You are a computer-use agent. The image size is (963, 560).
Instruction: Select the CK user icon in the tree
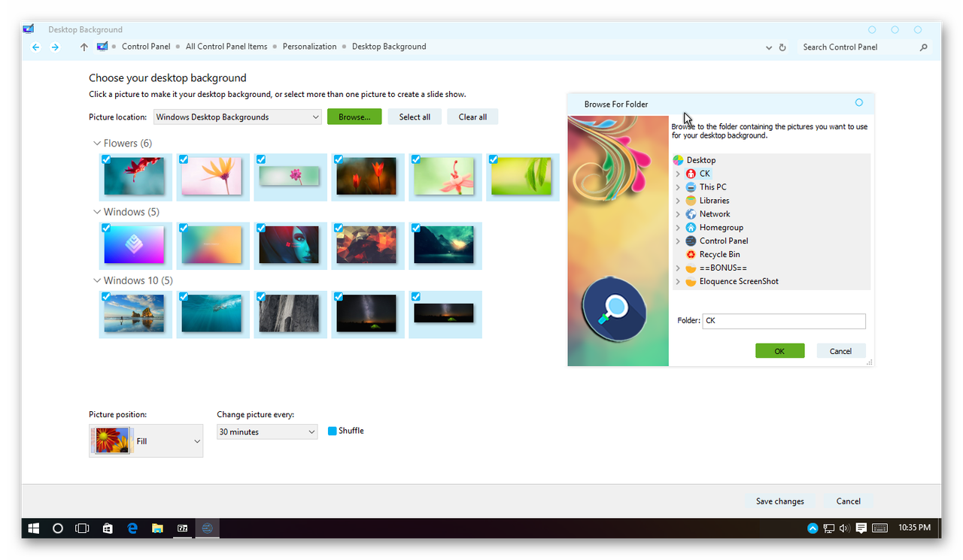click(691, 174)
